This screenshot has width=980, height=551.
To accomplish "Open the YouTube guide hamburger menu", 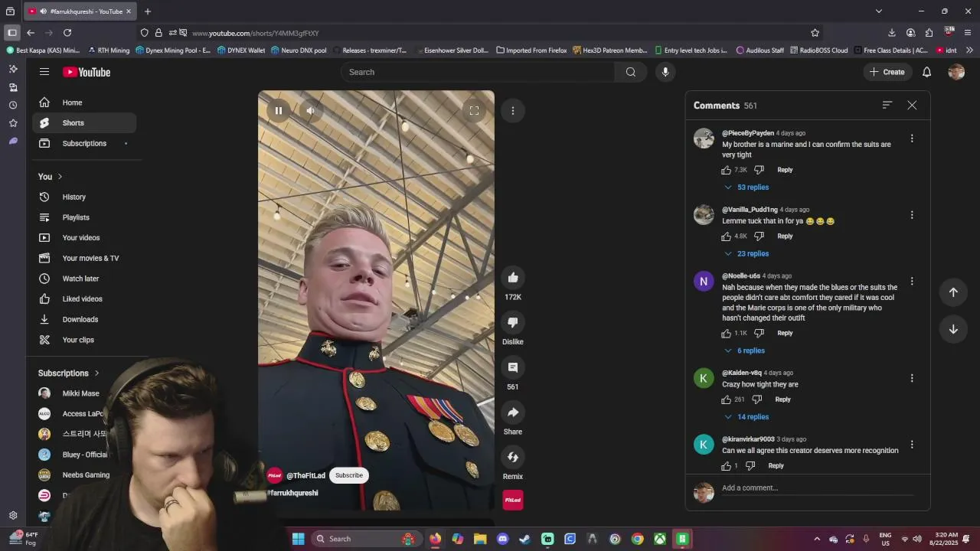I will coord(44,72).
